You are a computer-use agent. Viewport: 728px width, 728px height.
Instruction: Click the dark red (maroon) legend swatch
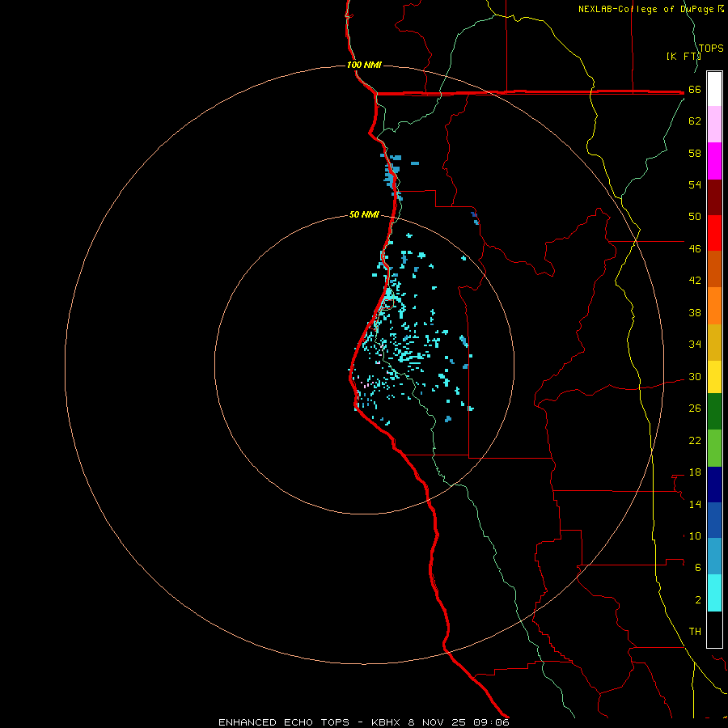point(714,197)
